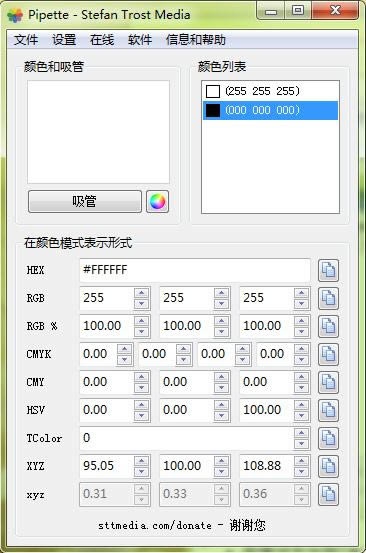366x553 pixels.
Task: Decrease TColor value with down arrow
Action: click(x=301, y=444)
